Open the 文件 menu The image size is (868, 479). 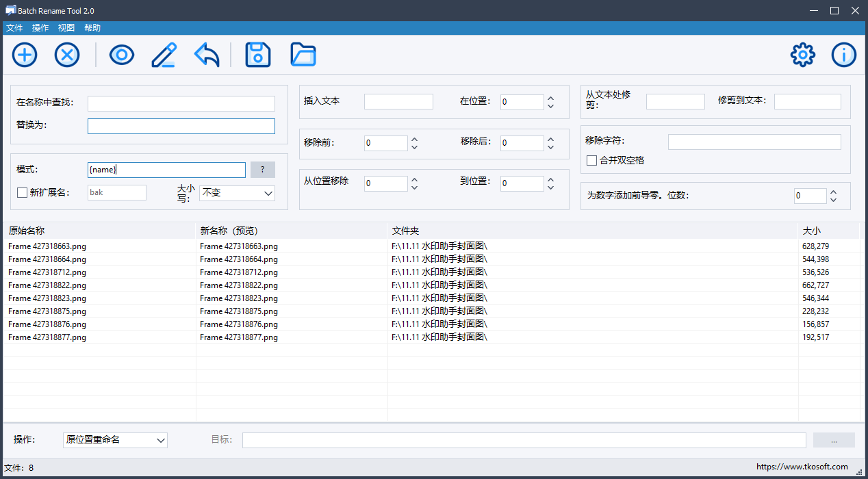point(14,28)
